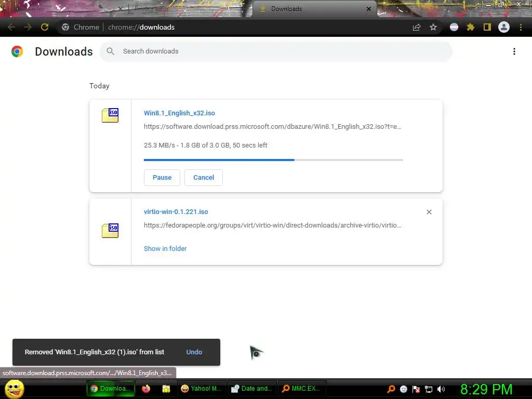Close the Downloads browser tab
This screenshot has width=532, height=399.
pos(369,9)
